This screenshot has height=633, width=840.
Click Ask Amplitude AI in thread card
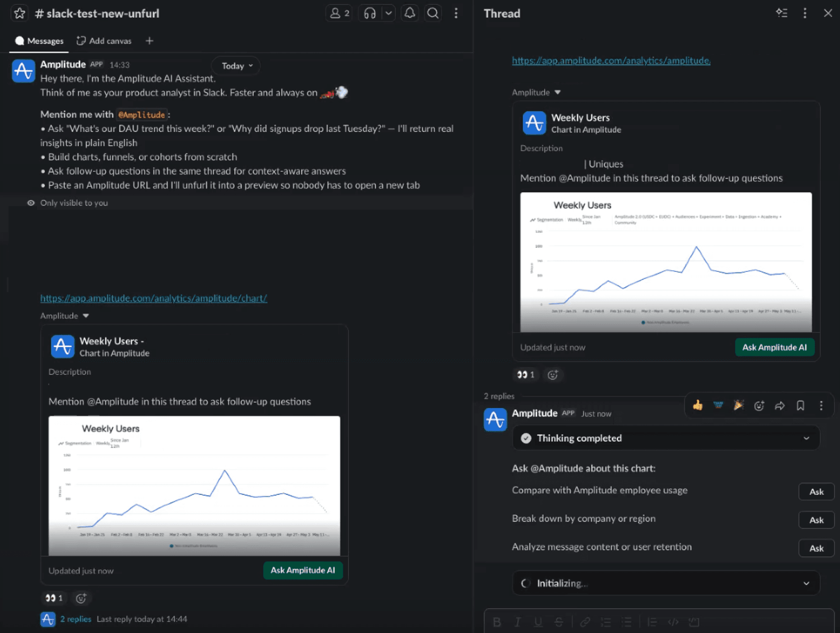point(775,347)
